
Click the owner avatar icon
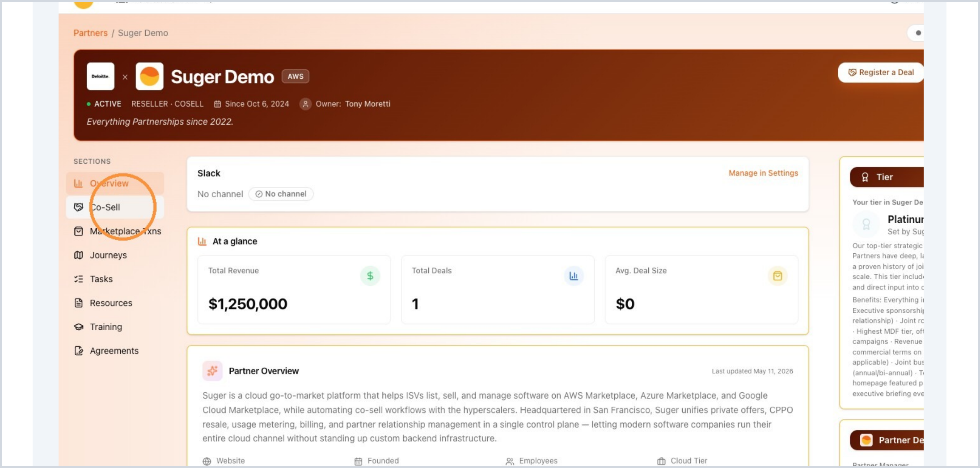pyautogui.click(x=305, y=104)
